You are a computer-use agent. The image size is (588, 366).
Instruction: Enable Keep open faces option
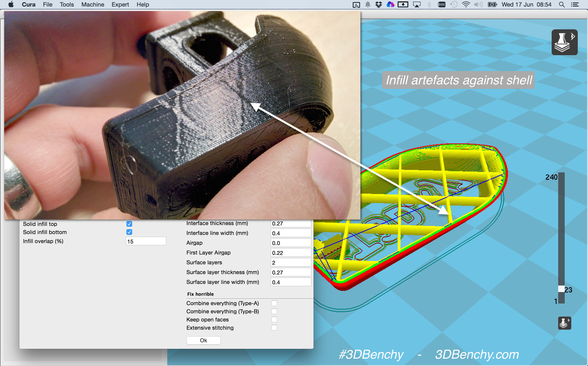274,319
